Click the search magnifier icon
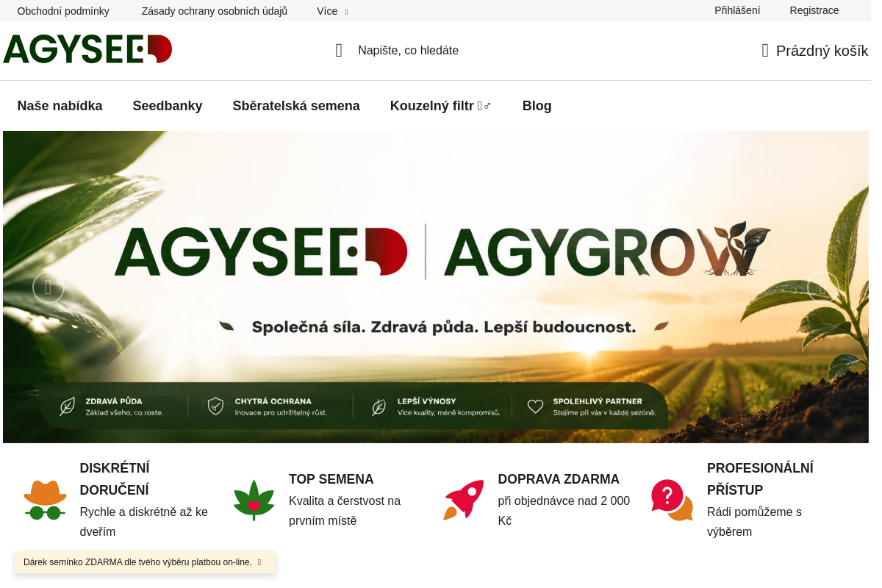 [x=339, y=51]
